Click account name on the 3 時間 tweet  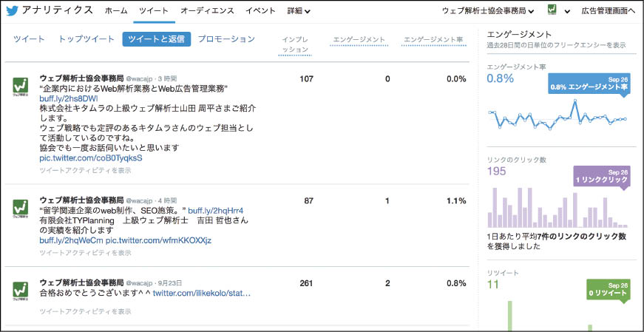pyautogui.click(x=81, y=77)
